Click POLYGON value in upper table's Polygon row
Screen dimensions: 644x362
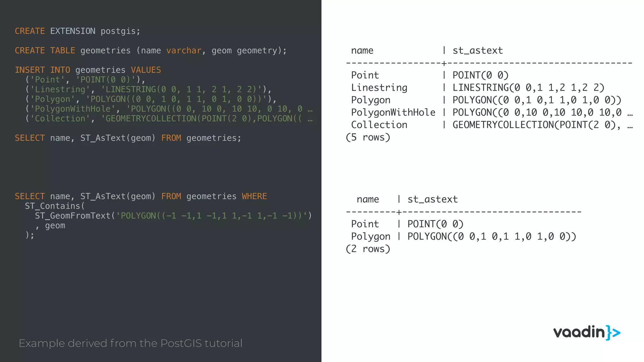[x=537, y=100]
